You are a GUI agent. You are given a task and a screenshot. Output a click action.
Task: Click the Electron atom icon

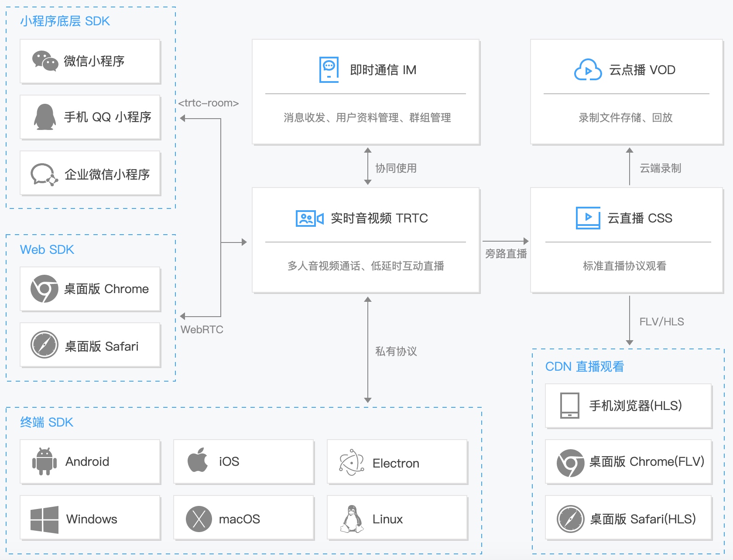coord(352,462)
